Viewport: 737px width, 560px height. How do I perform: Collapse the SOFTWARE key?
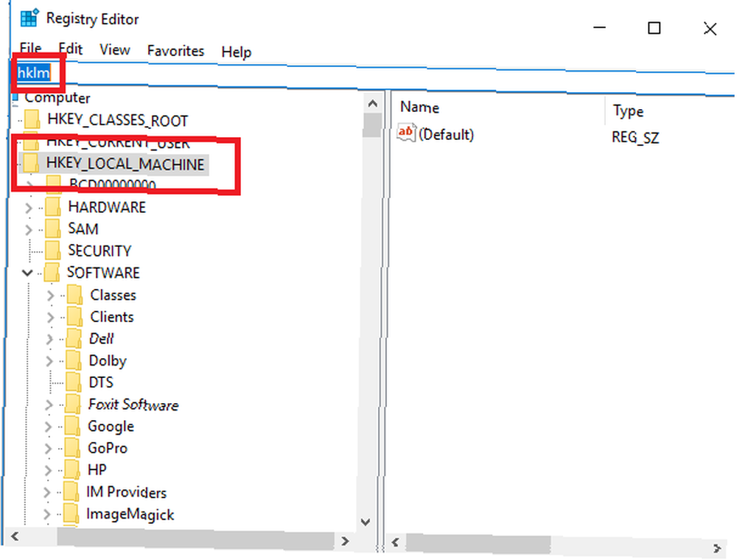(28, 273)
